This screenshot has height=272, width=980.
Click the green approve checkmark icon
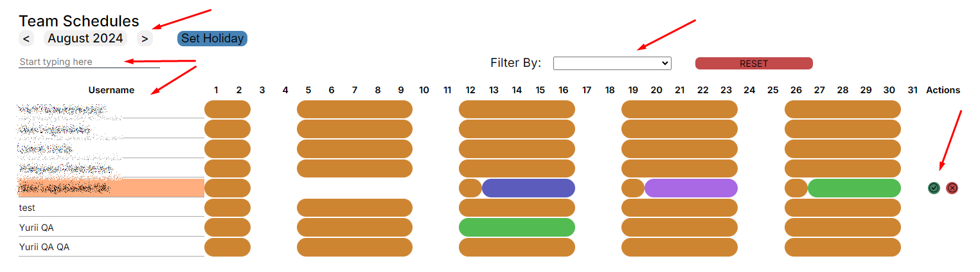(x=934, y=188)
